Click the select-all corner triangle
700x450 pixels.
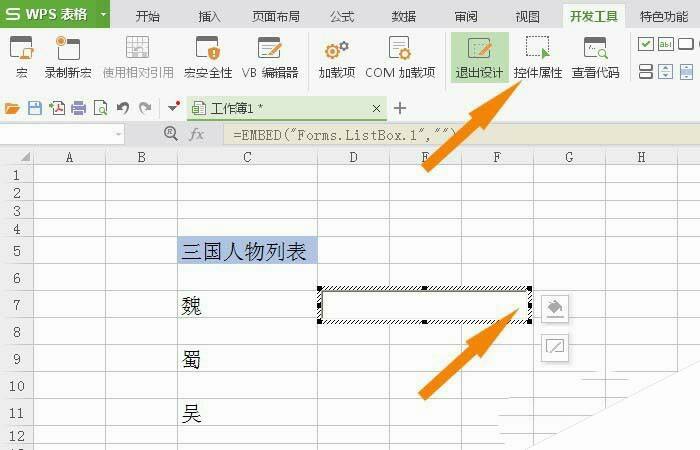25,157
